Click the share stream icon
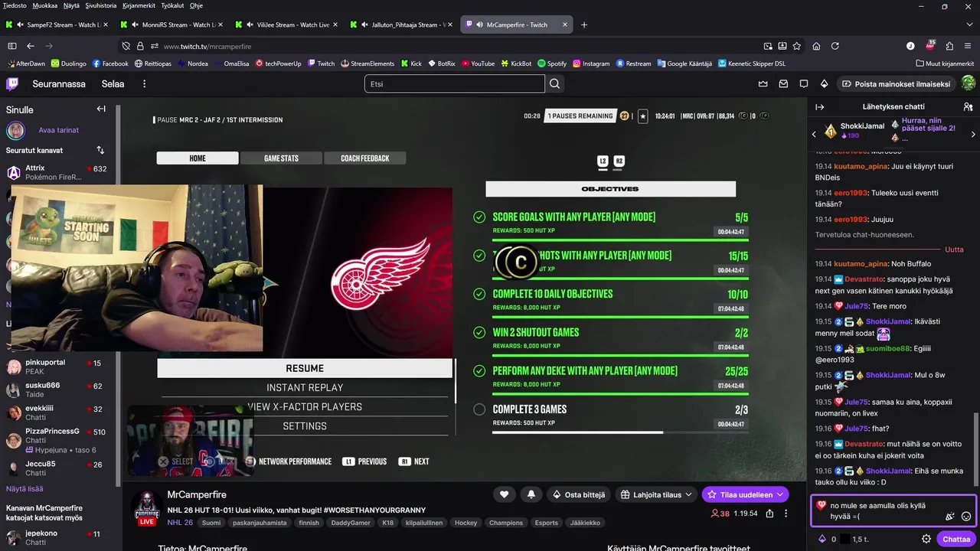 tap(769, 514)
